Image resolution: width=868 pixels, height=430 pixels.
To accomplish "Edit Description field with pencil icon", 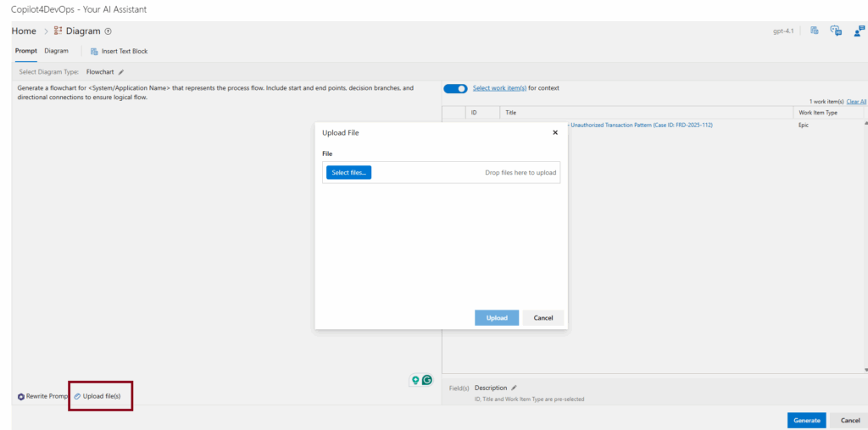I will [x=514, y=388].
